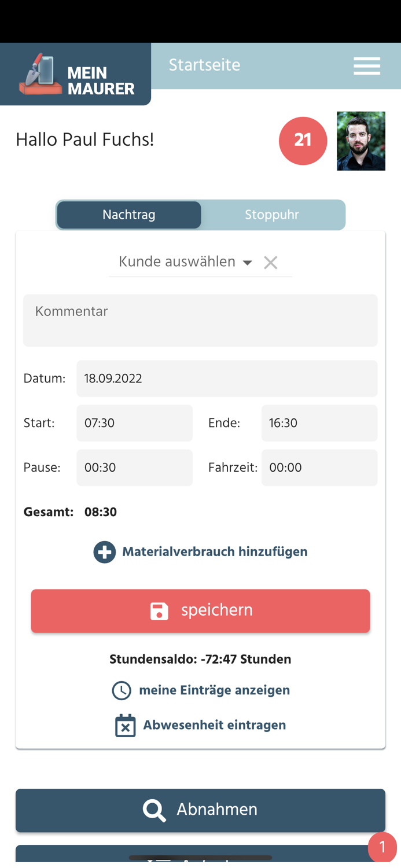Clear the customer selection with the X icon
Screen dimensions: 401x868
(270, 262)
